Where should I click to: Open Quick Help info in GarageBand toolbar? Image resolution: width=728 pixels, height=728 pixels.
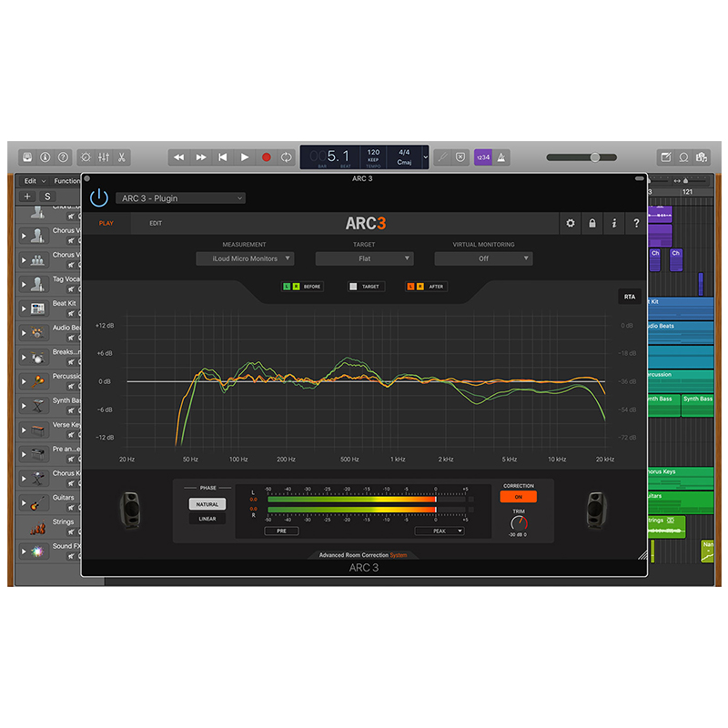tap(45, 157)
